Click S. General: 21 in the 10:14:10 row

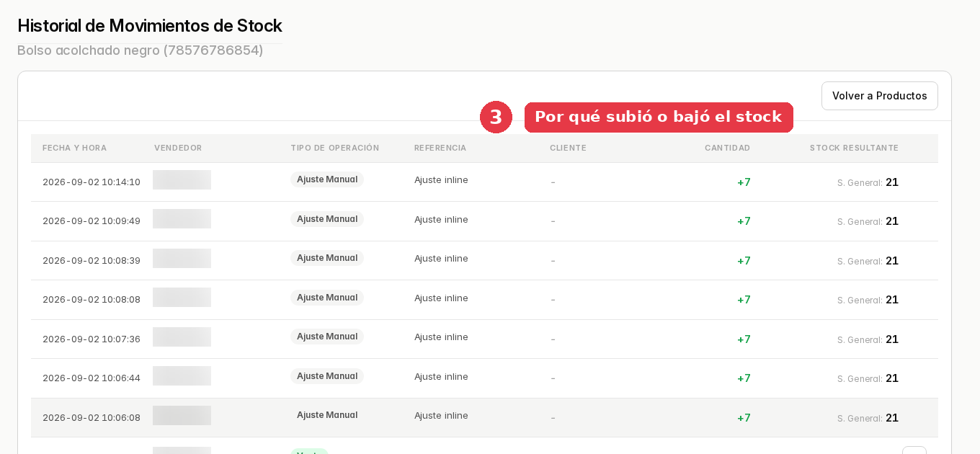click(x=868, y=182)
